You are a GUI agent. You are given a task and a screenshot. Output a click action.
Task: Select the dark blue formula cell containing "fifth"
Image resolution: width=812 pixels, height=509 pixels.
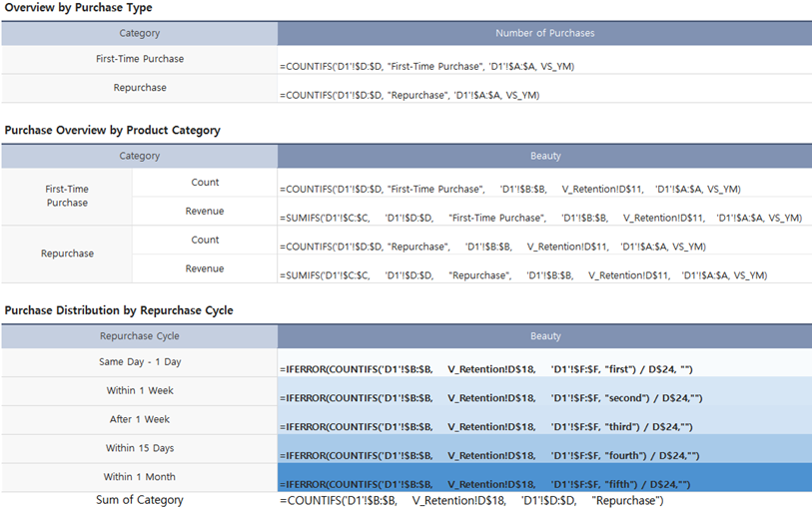click(x=484, y=483)
